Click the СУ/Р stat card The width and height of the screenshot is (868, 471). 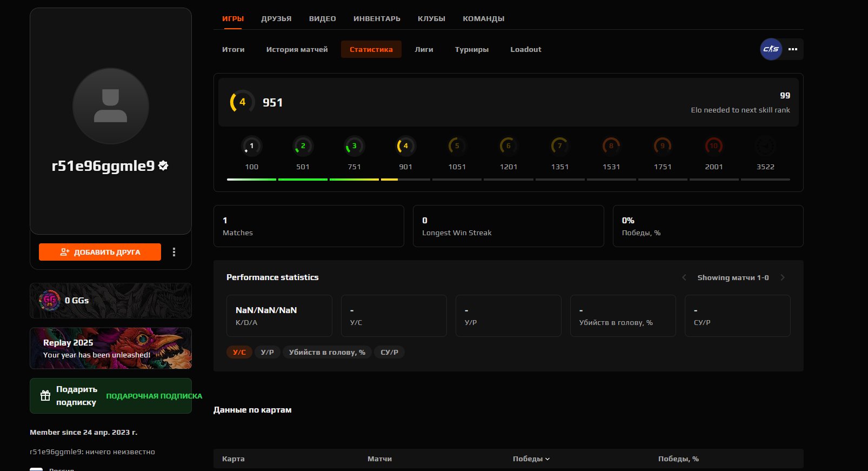pos(738,316)
